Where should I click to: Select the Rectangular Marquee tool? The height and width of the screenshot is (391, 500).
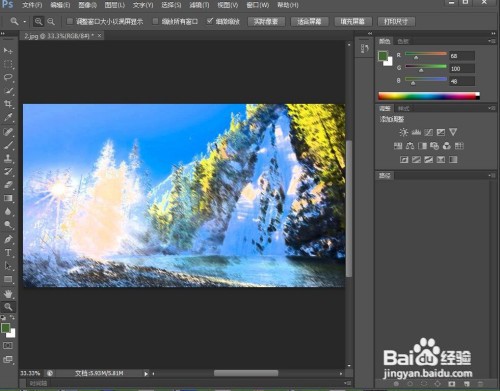(x=8, y=64)
